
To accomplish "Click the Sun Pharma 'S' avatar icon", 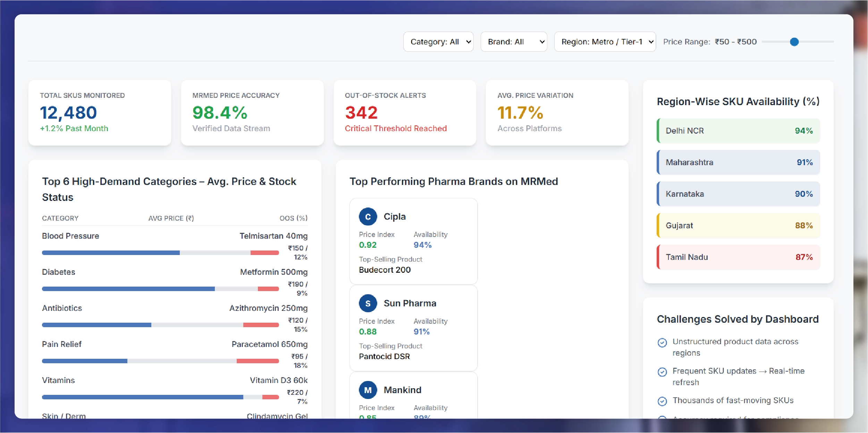I will click(x=368, y=304).
